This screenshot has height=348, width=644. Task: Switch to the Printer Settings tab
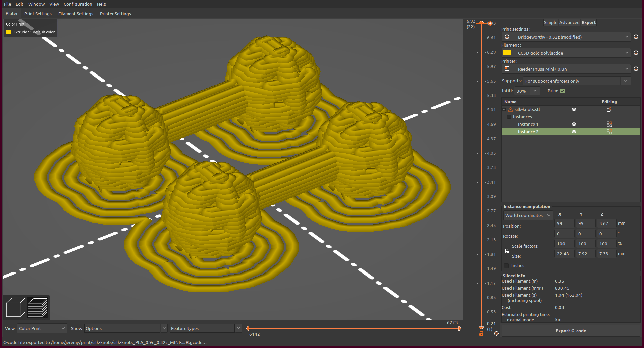tap(115, 14)
